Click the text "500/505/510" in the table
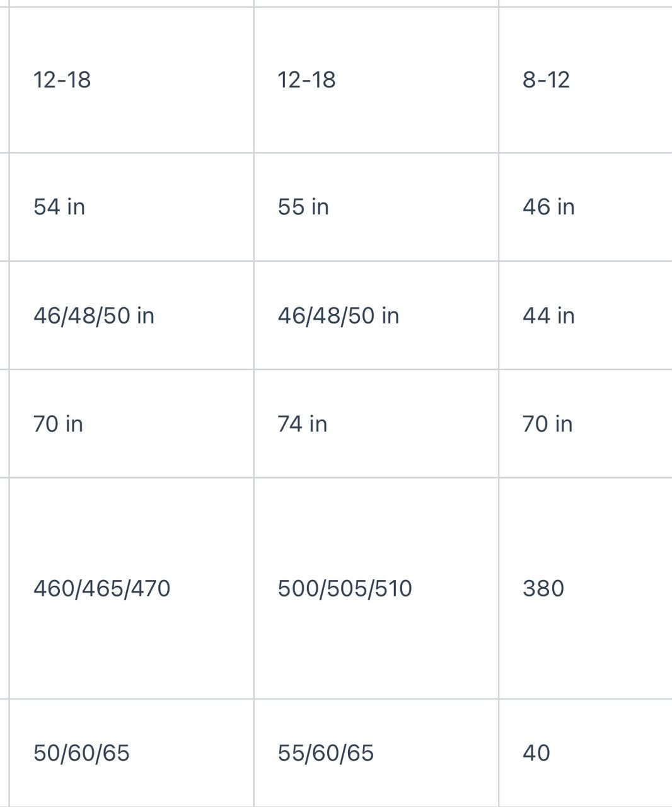The image size is (672, 807). (x=345, y=588)
